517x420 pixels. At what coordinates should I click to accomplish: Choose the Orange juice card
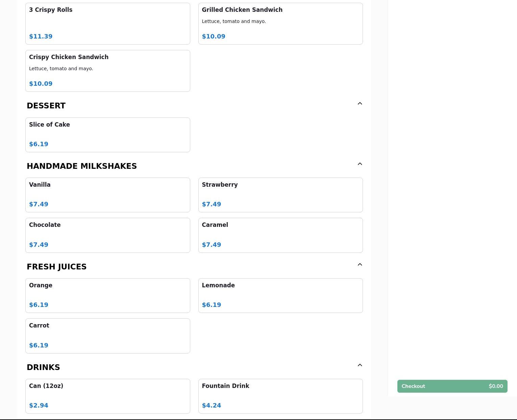[x=108, y=296]
